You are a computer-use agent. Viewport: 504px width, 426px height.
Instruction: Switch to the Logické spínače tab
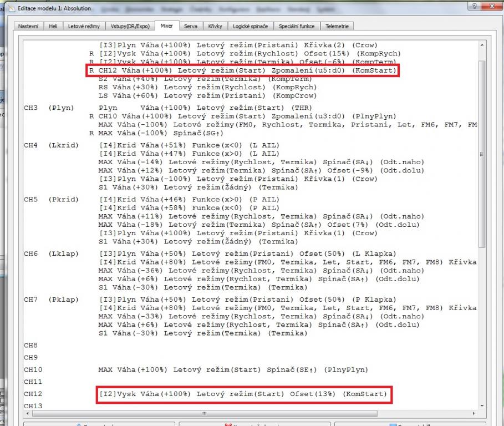(251, 26)
